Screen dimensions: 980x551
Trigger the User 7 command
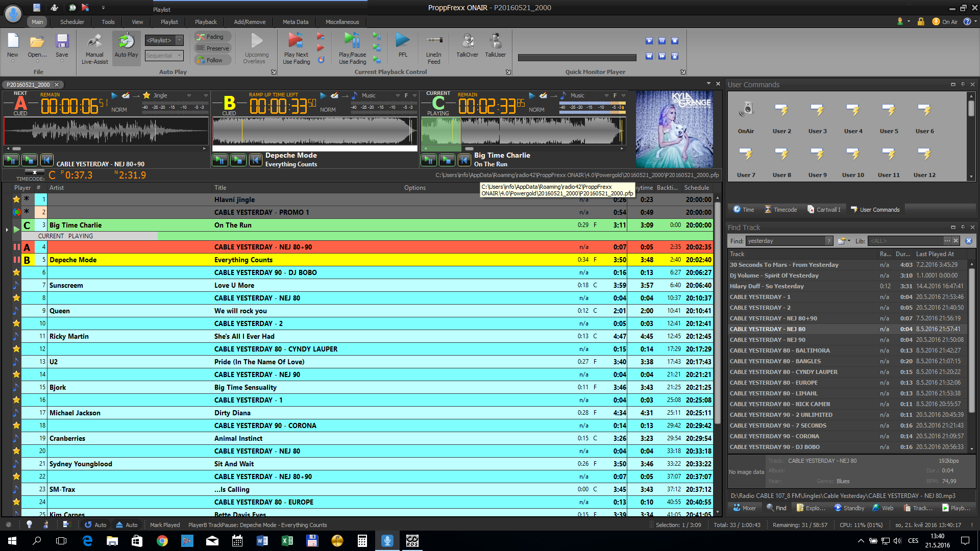pos(746,161)
